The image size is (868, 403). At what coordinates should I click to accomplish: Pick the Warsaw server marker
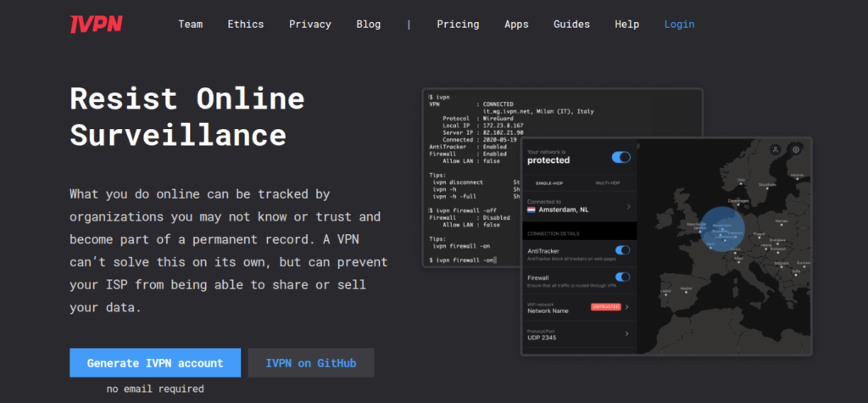click(782, 225)
